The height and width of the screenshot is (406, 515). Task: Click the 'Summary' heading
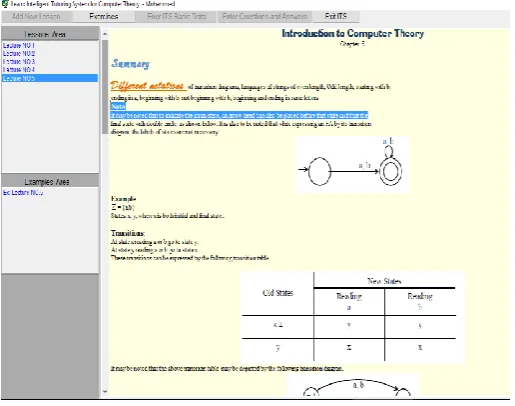click(130, 63)
